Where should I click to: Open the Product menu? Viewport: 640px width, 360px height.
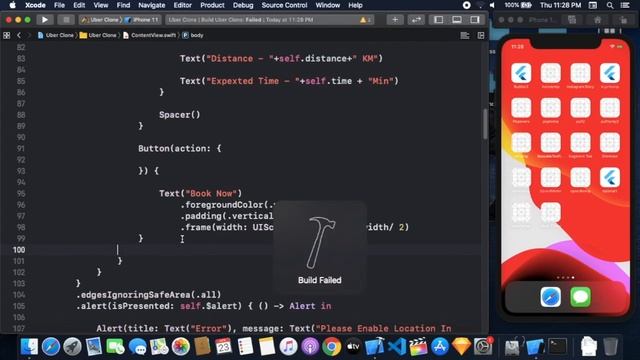(212, 5)
